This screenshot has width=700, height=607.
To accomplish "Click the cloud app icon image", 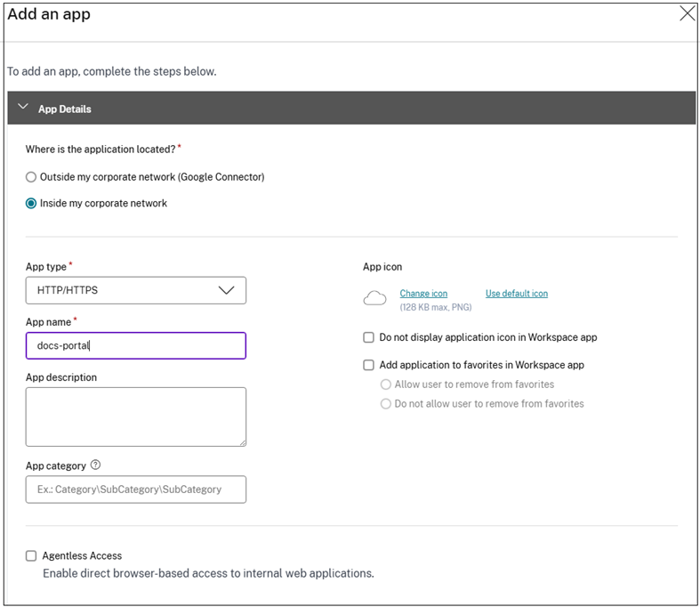I will [375, 298].
